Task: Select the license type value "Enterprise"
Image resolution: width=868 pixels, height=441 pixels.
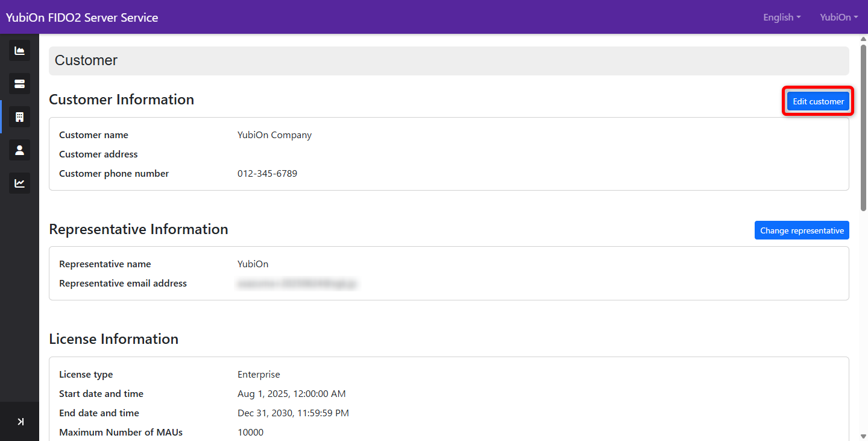Action: (x=259, y=375)
